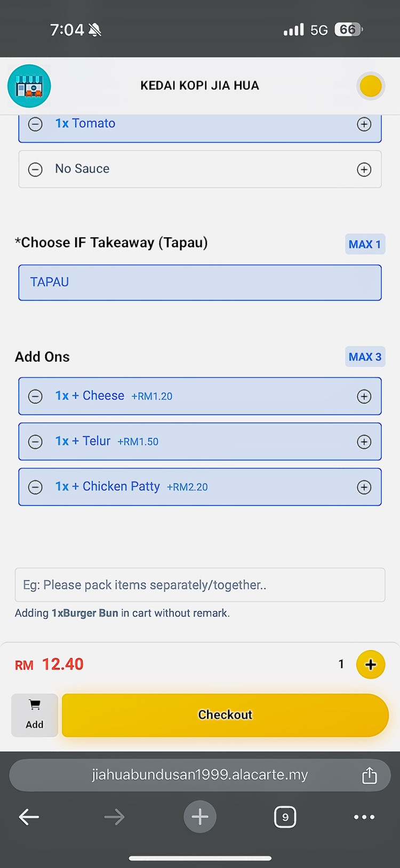Decrease Tomato quantity with the minus icon
This screenshot has width=400, height=868.
35,124
